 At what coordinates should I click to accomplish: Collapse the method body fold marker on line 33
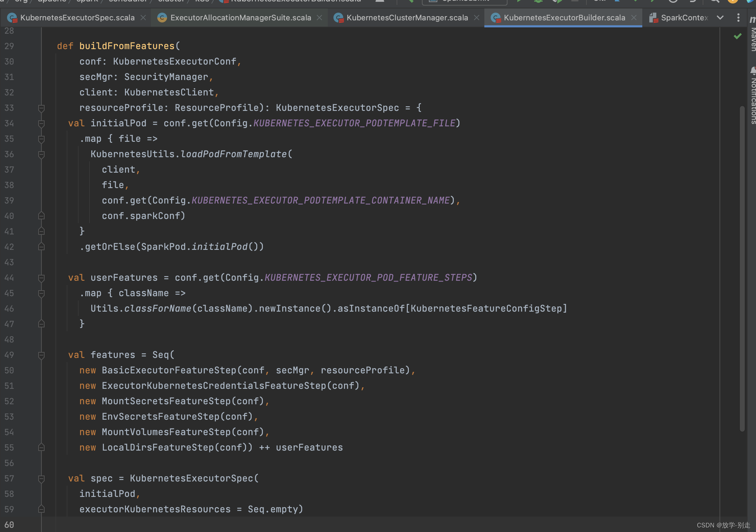pos(41,108)
